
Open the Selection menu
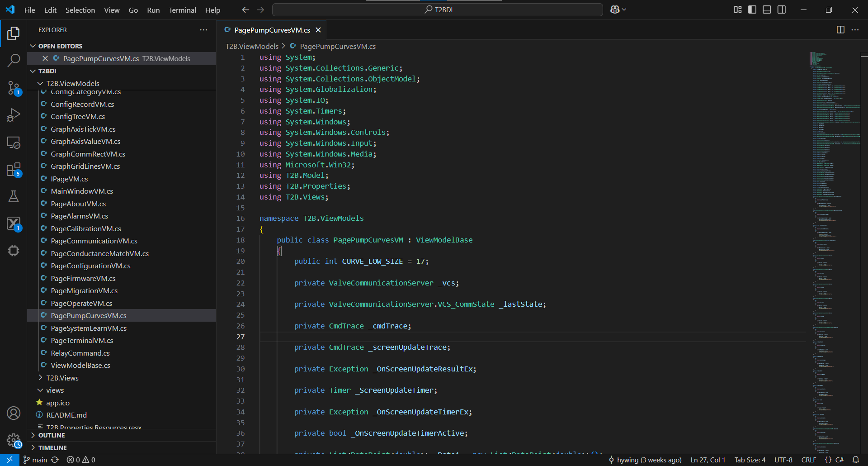(80, 10)
